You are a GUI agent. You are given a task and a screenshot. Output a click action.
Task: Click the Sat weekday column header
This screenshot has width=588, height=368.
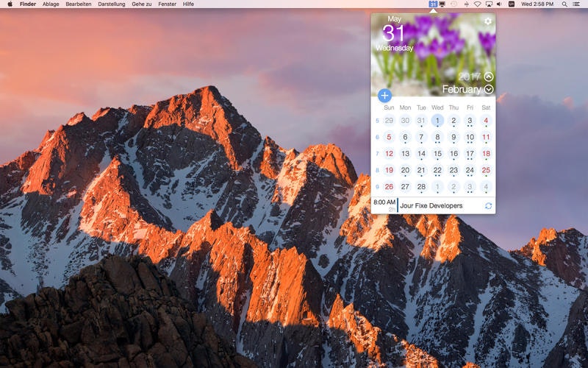486,107
